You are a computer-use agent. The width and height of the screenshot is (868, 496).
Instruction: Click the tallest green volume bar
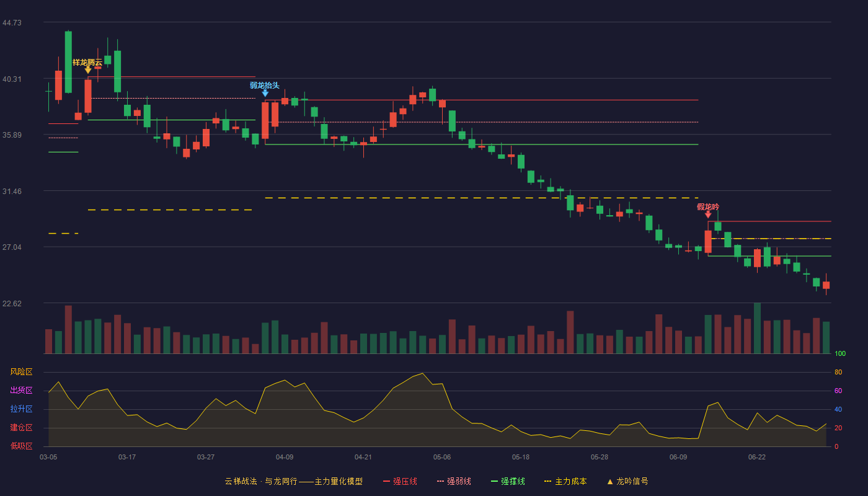[757, 328]
